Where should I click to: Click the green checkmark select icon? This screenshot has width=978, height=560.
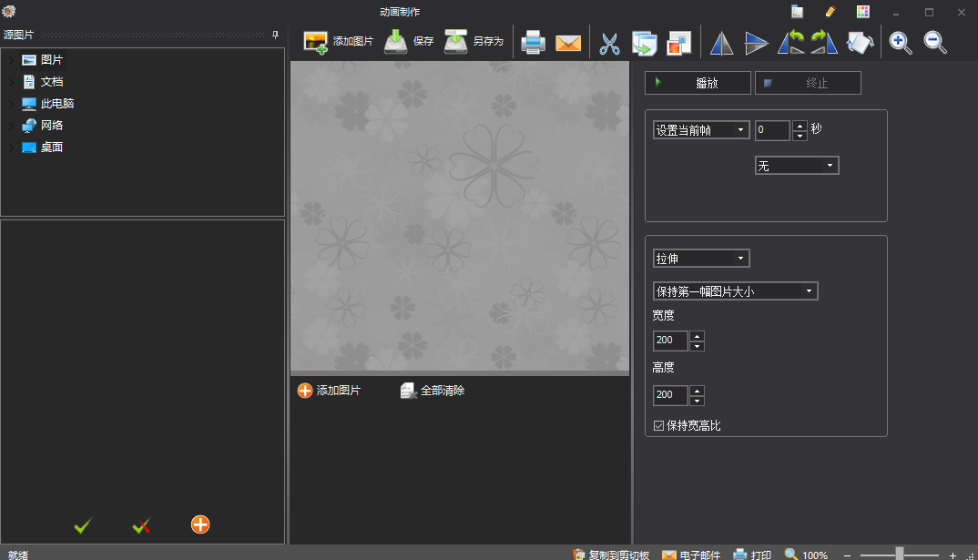coord(83,525)
